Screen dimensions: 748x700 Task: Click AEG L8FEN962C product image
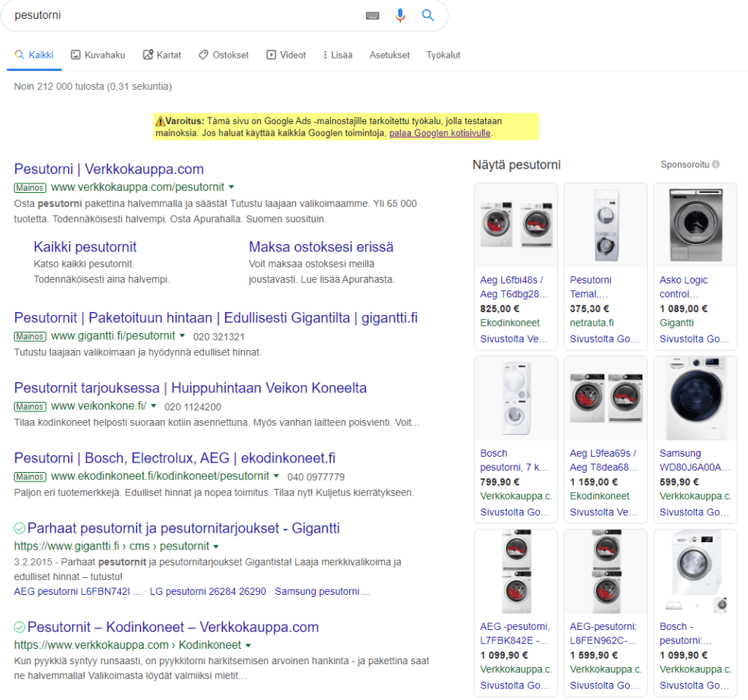(x=606, y=571)
